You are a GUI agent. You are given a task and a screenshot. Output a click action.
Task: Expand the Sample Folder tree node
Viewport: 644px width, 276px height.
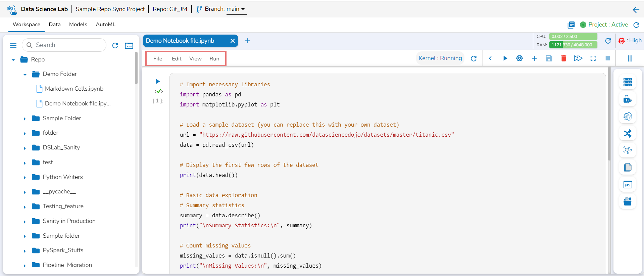(x=25, y=119)
